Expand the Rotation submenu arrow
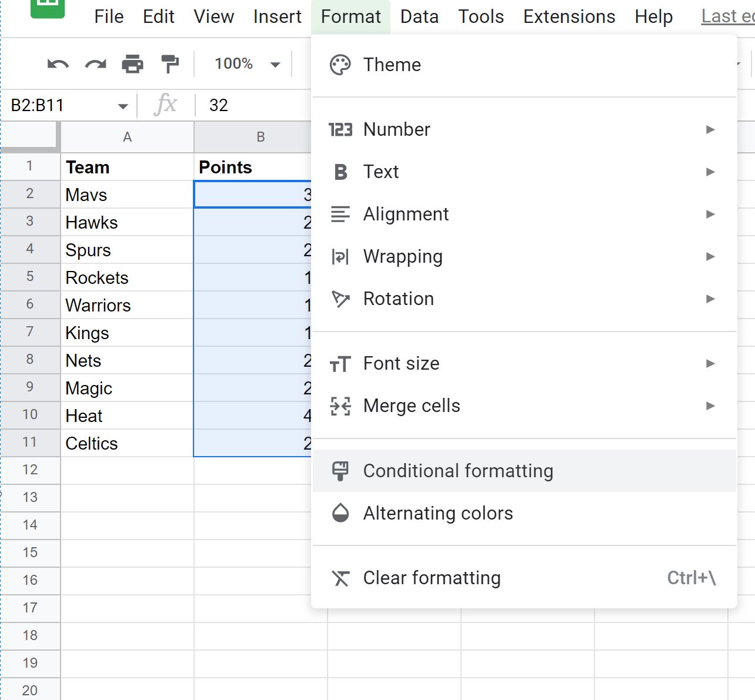The image size is (755, 700). 710,299
